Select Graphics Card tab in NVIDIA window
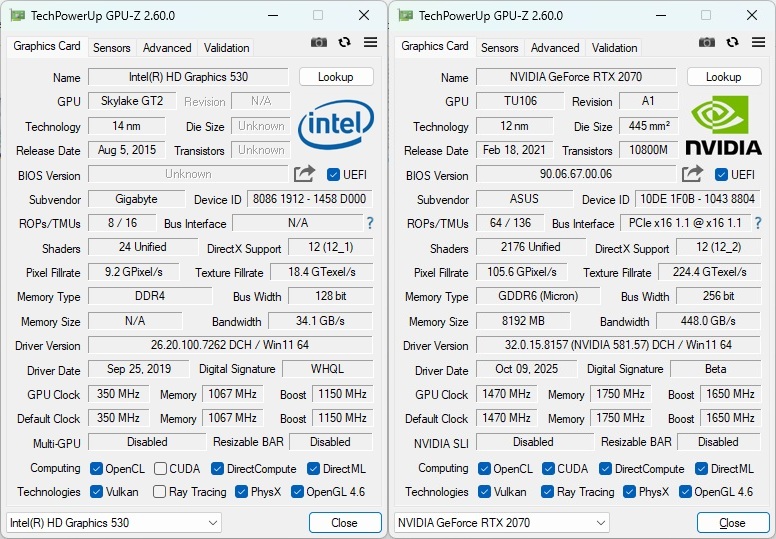The image size is (776, 539). (435, 46)
